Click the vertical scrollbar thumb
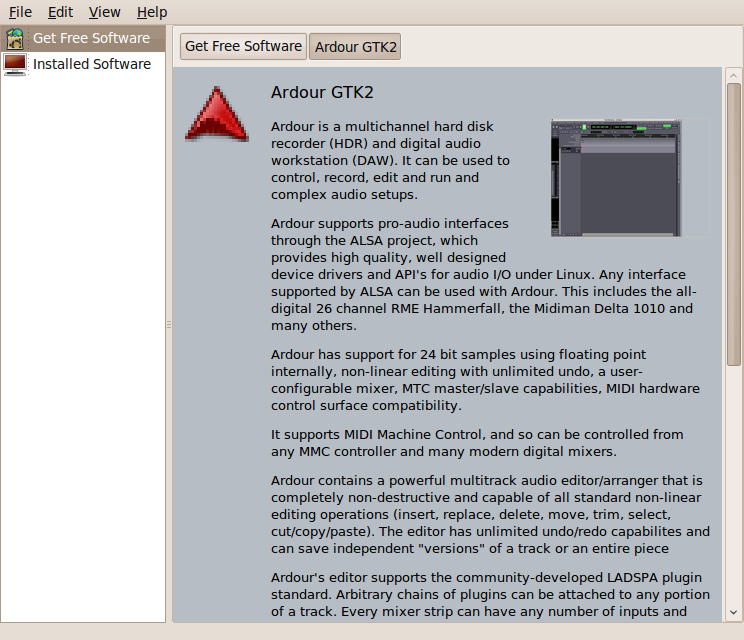This screenshot has width=744, height=640. click(x=734, y=224)
